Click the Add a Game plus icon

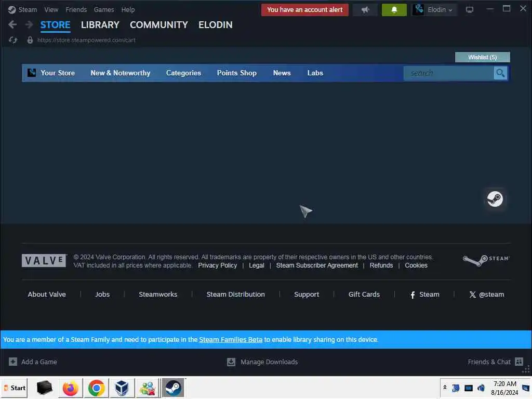click(x=13, y=362)
